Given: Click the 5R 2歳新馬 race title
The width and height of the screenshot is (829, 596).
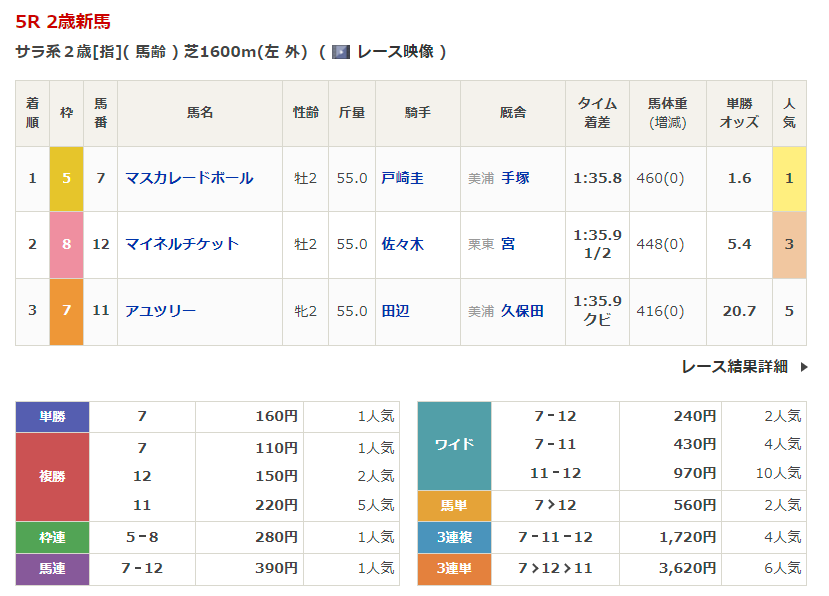Looking at the screenshot, I should point(63,21).
